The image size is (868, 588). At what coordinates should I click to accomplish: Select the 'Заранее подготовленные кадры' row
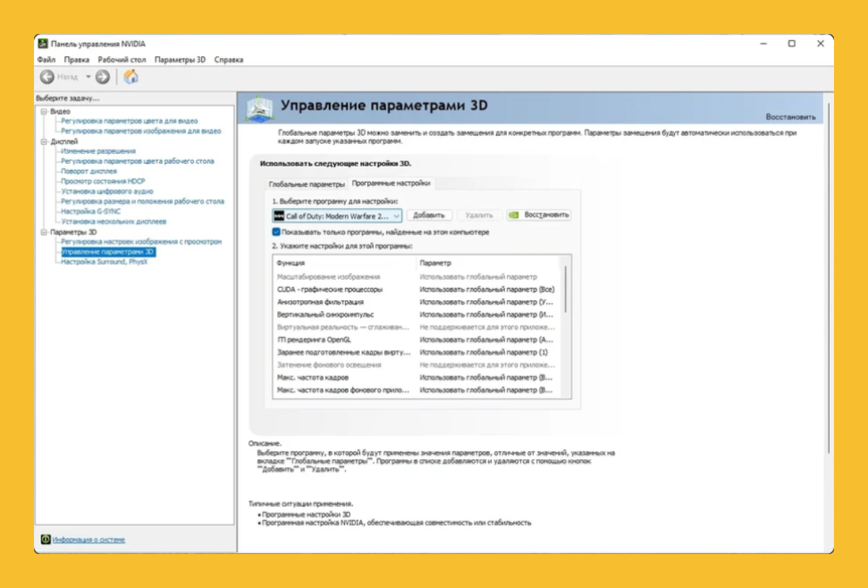[417, 352]
